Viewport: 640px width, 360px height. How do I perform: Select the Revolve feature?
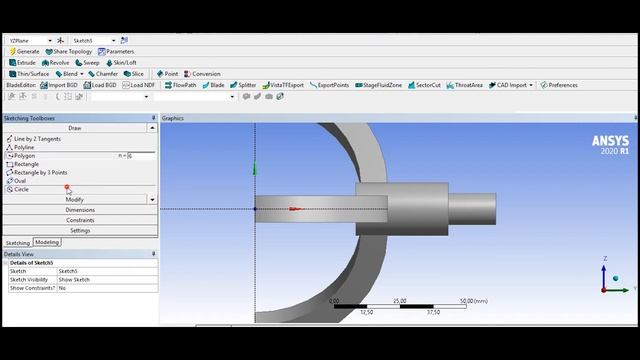click(56, 62)
